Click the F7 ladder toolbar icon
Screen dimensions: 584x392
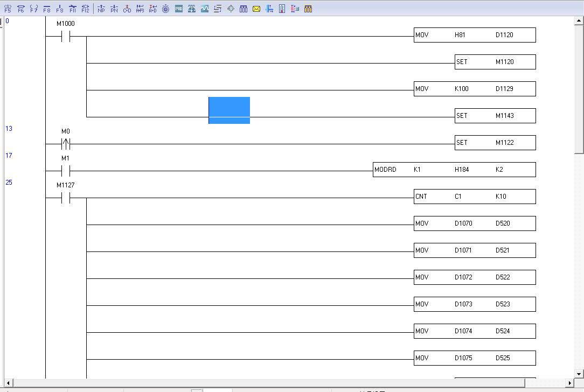[33, 9]
